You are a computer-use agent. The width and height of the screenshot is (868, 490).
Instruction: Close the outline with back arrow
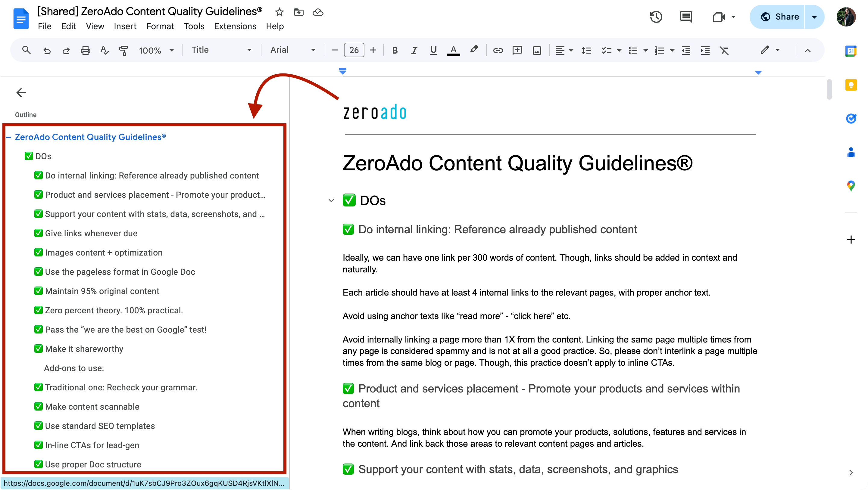click(x=21, y=93)
